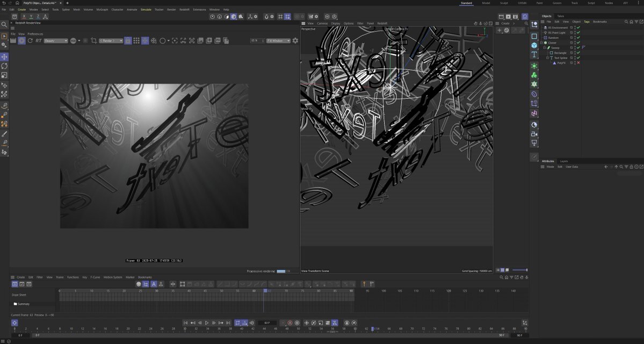
Task: Adjust material manager thumbnail size slider
Action: (519, 270)
